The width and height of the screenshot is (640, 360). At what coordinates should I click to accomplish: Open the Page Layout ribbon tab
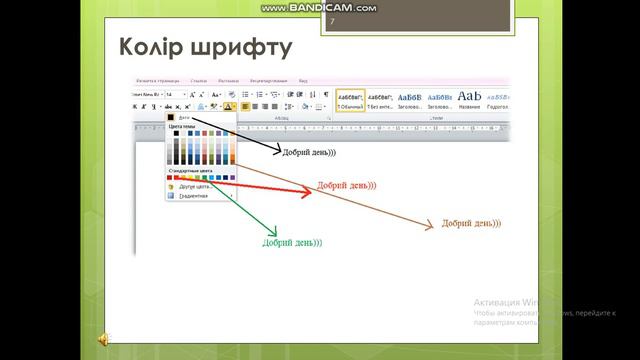coord(158,81)
